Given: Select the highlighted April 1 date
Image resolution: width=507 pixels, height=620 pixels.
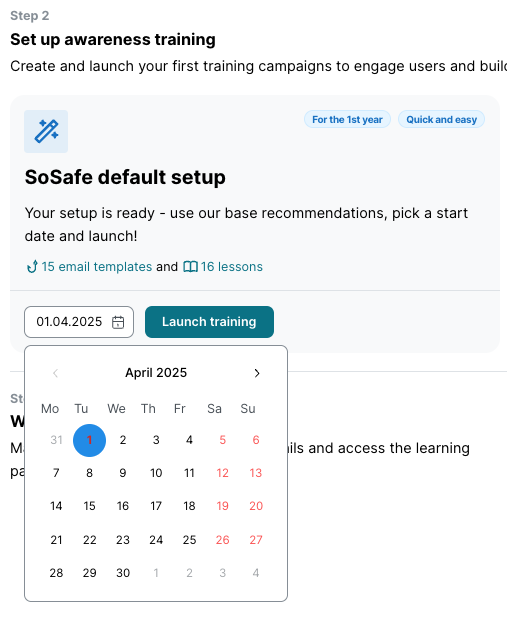Looking at the screenshot, I should [x=89, y=440].
